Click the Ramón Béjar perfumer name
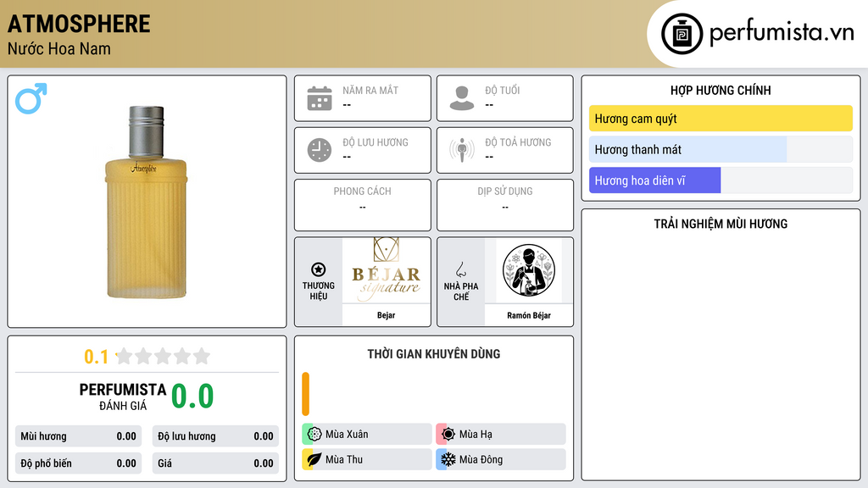Screen dimensions: 868x488 tap(529, 315)
